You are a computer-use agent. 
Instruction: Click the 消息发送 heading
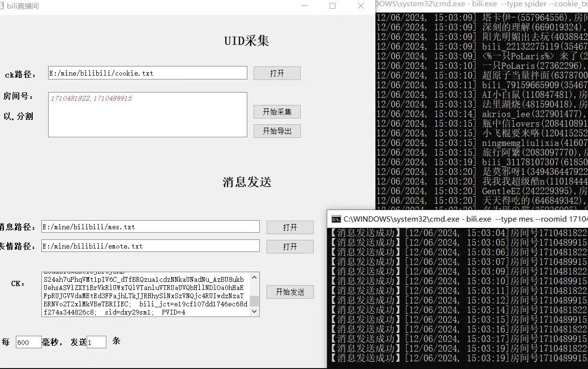tap(247, 182)
